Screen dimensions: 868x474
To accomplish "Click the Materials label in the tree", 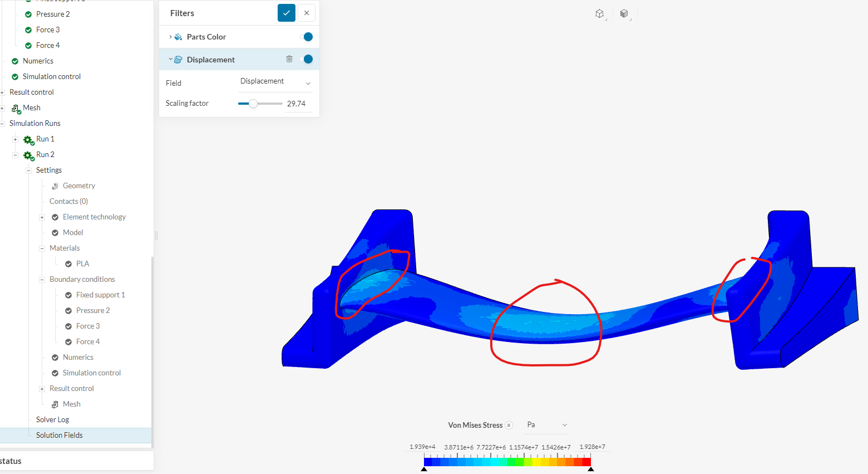I will (x=65, y=248).
